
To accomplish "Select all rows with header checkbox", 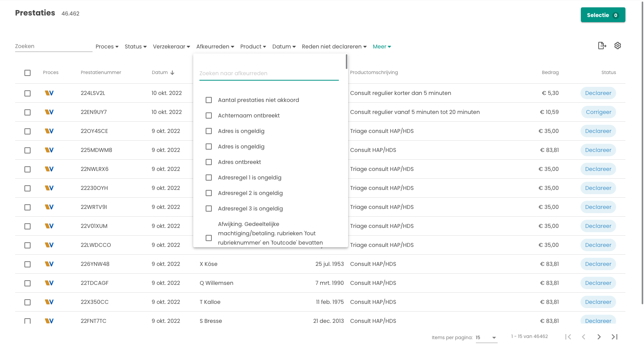I will coord(27,73).
